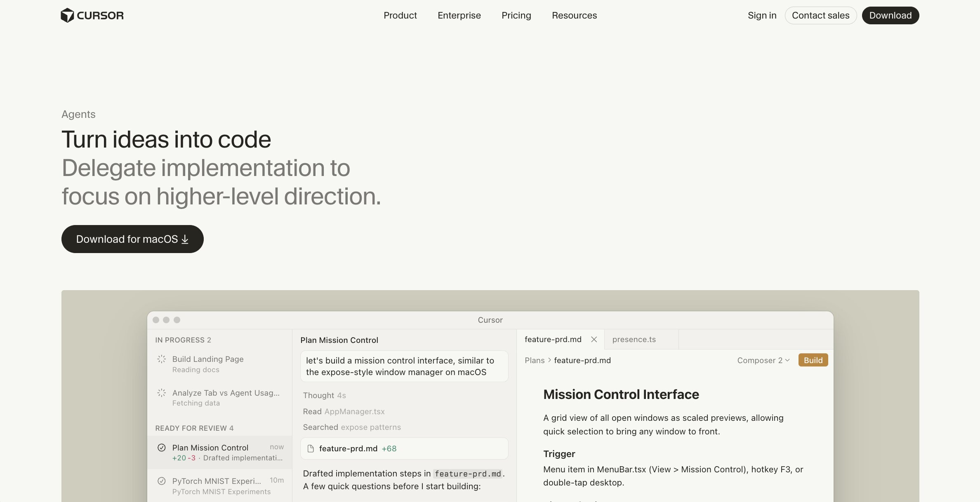This screenshot has height=502, width=980.
Task: Click the Plan Mission Control checkmark icon
Action: (x=162, y=448)
